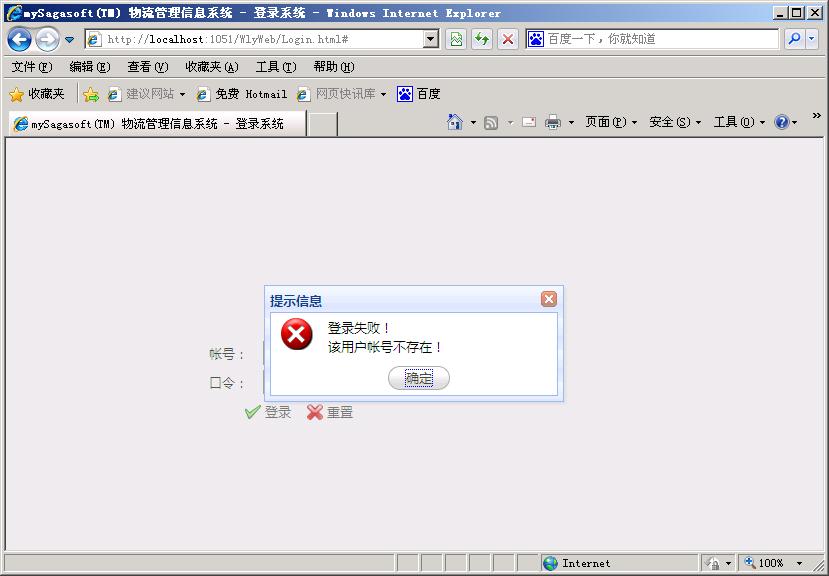Click the Read Mail envelope icon
The image size is (829, 576).
[529, 122]
